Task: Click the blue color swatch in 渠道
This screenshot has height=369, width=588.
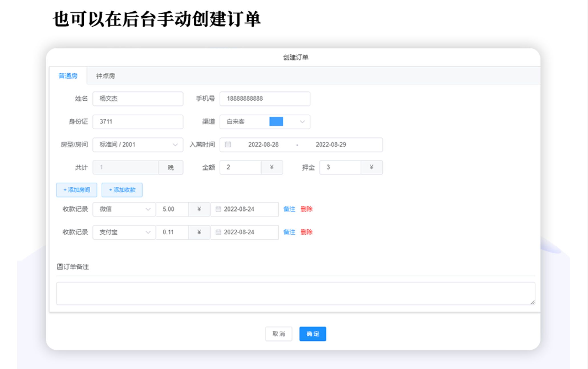Action: tap(276, 121)
